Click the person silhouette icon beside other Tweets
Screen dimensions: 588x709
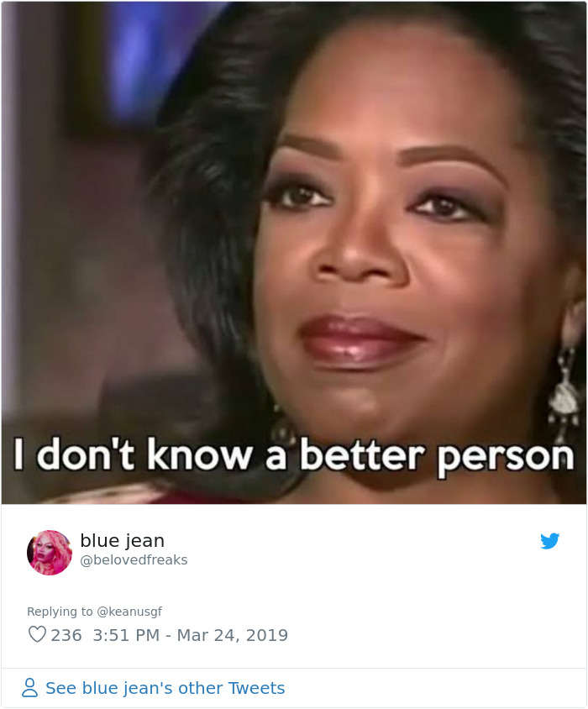(x=30, y=687)
